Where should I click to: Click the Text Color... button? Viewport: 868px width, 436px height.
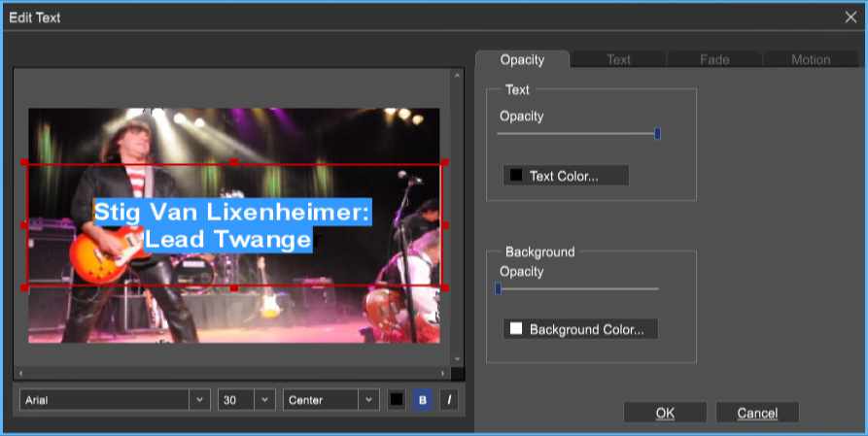click(x=566, y=176)
